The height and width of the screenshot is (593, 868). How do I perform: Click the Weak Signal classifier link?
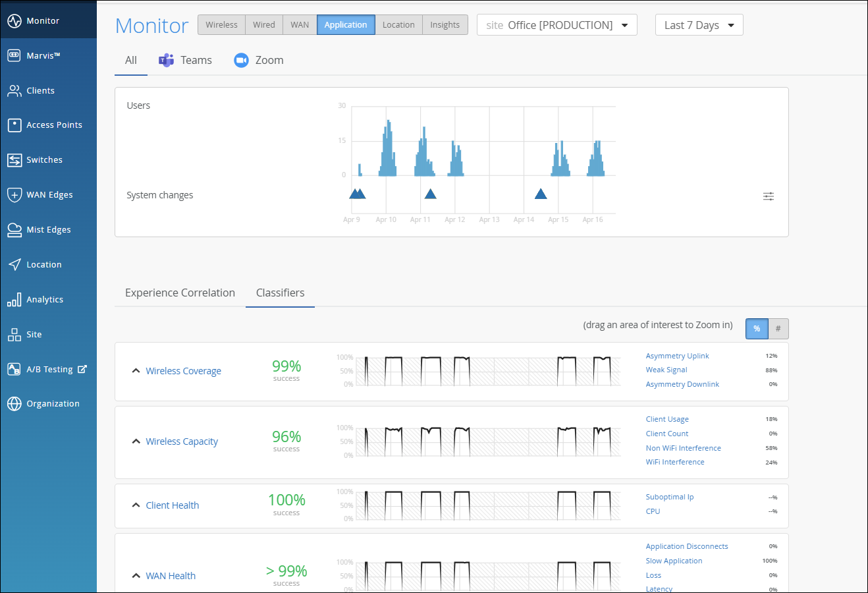pos(666,370)
